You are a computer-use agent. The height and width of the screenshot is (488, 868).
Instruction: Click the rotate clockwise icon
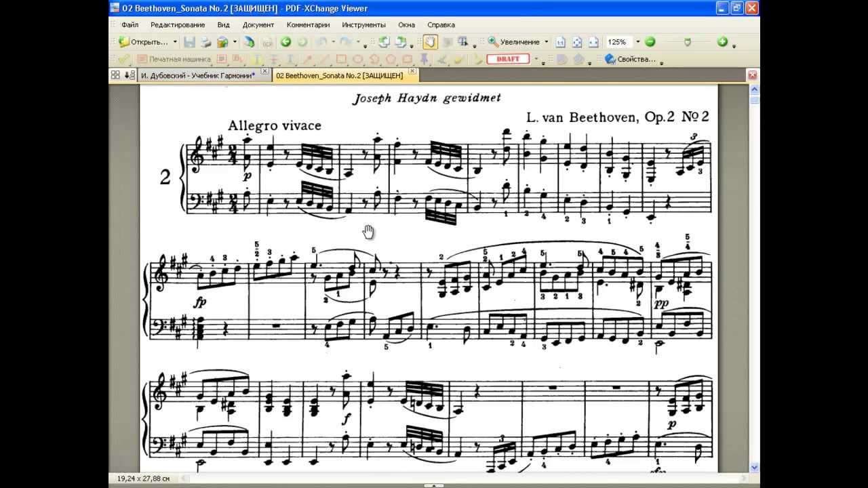(401, 42)
